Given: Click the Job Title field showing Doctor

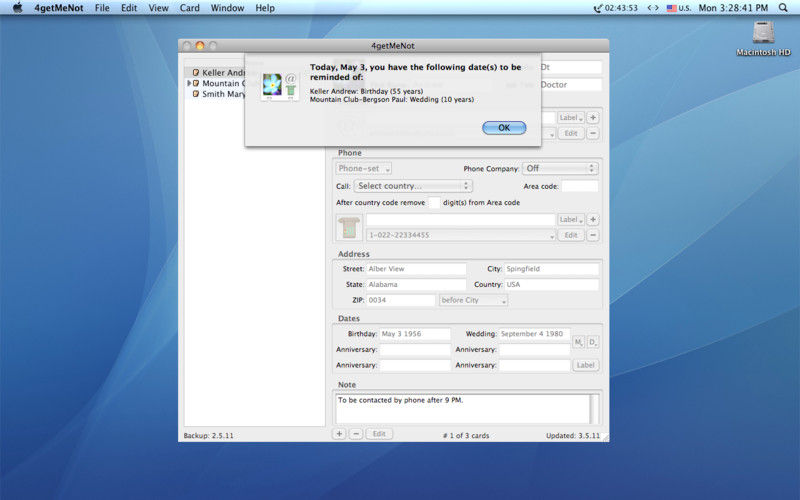Looking at the screenshot, I should point(570,85).
